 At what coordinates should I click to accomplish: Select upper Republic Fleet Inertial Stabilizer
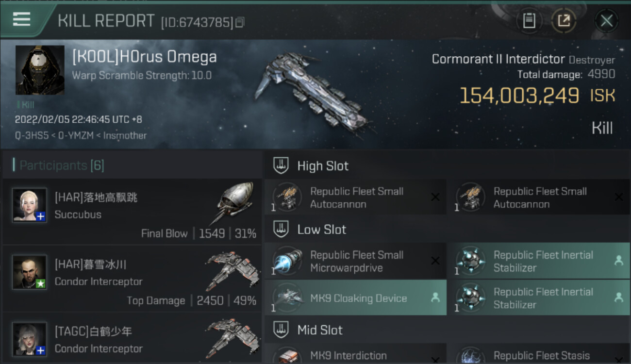(x=539, y=261)
